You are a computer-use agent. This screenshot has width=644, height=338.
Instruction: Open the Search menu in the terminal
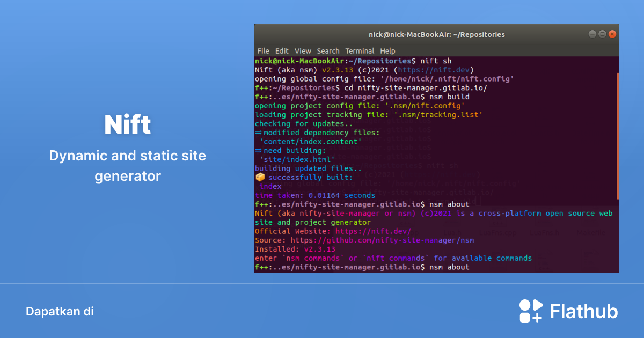point(328,51)
